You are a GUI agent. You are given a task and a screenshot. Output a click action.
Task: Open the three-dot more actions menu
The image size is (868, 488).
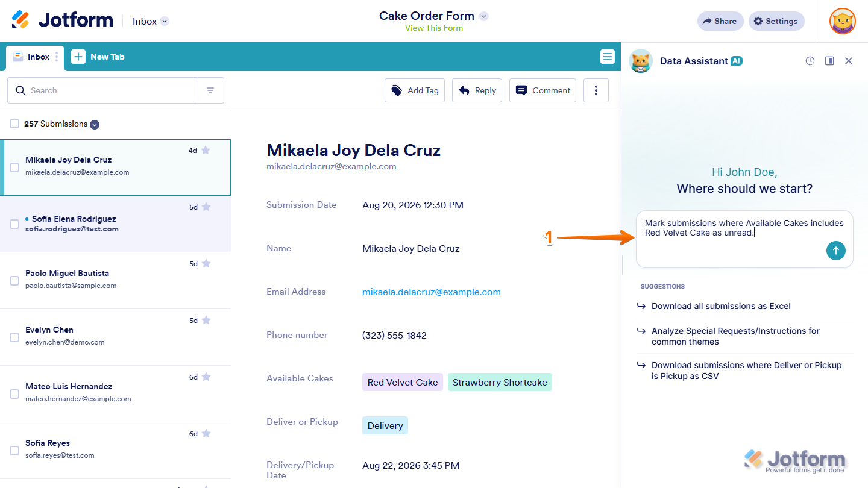596,90
